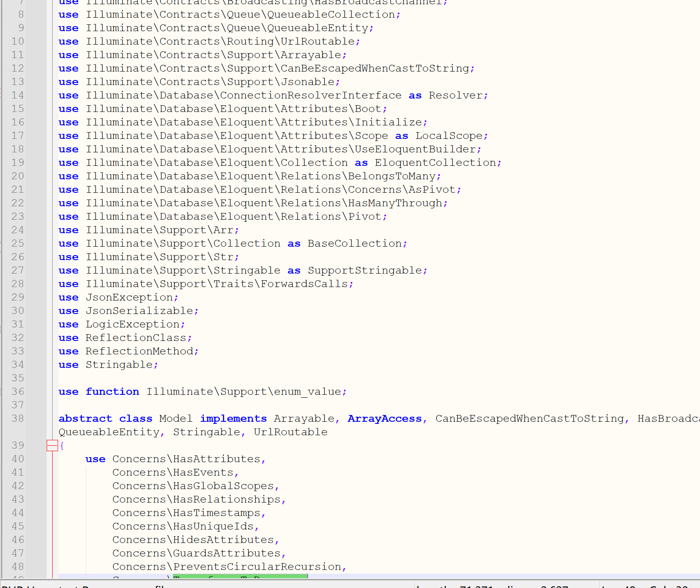Click line number 25 in the margin

pos(18,243)
